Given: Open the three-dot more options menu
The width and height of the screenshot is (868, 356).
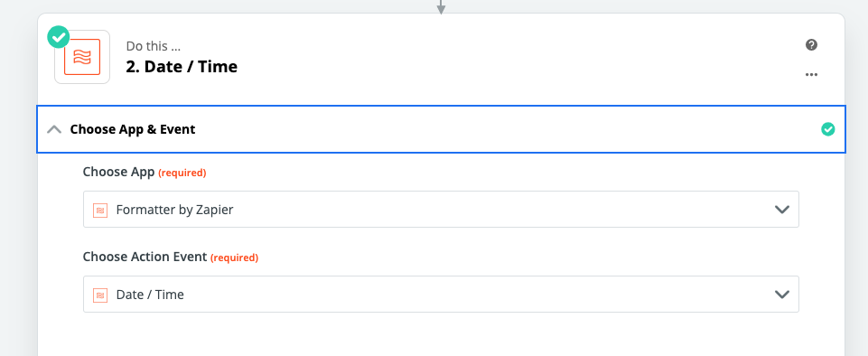Looking at the screenshot, I should [811, 75].
